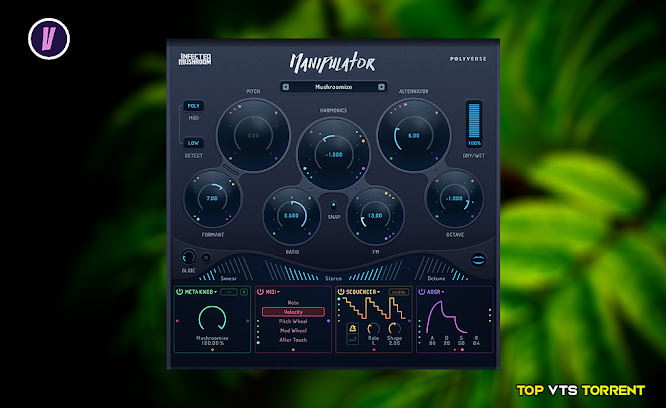Click the sequencer metronome sync icon
Image resolution: width=666 pixels, height=408 pixels.
[x=353, y=329]
